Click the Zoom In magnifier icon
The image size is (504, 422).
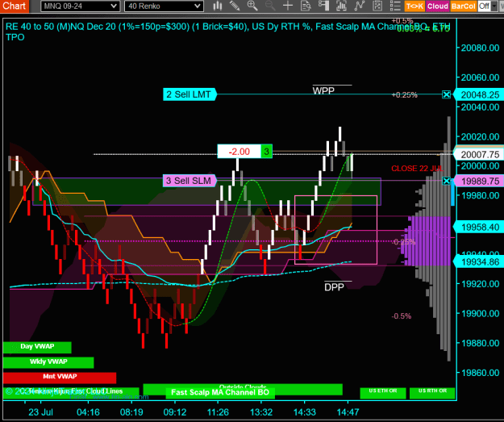(252, 6)
